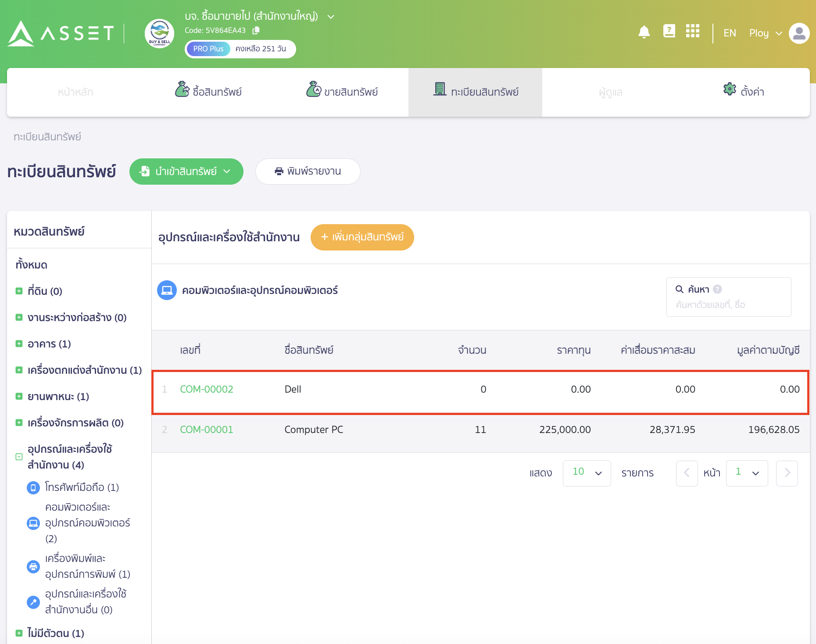Open the ตั้งค่า settings tab
The height and width of the screenshot is (644, 816).
pos(744,92)
